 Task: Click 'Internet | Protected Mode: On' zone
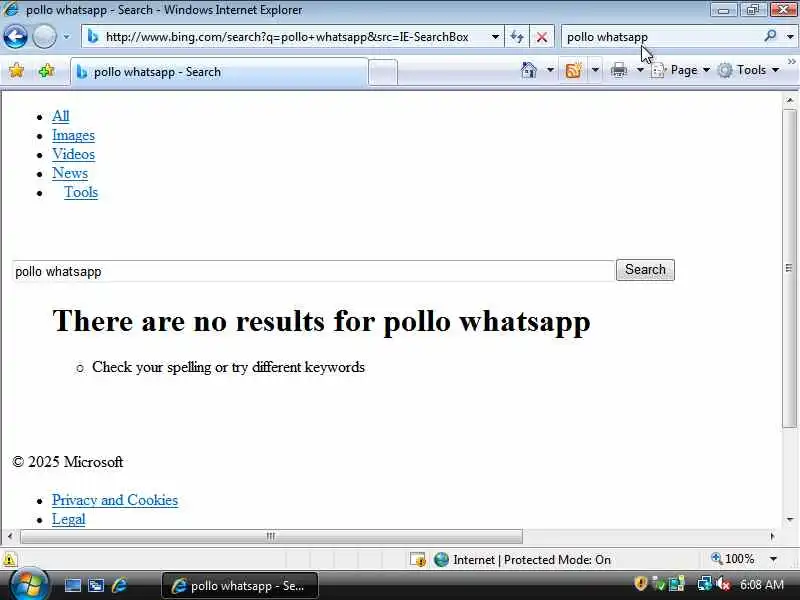[x=522, y=560]
